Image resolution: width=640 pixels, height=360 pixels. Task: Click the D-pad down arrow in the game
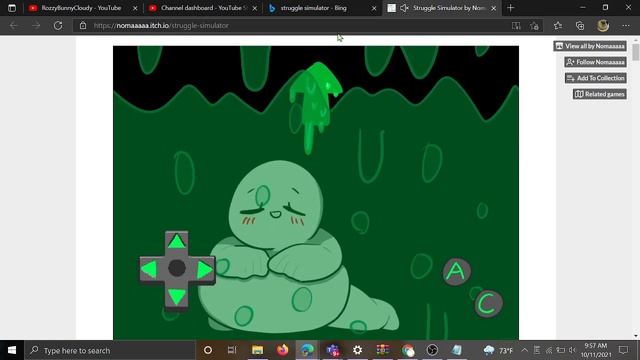coord(177,297)
